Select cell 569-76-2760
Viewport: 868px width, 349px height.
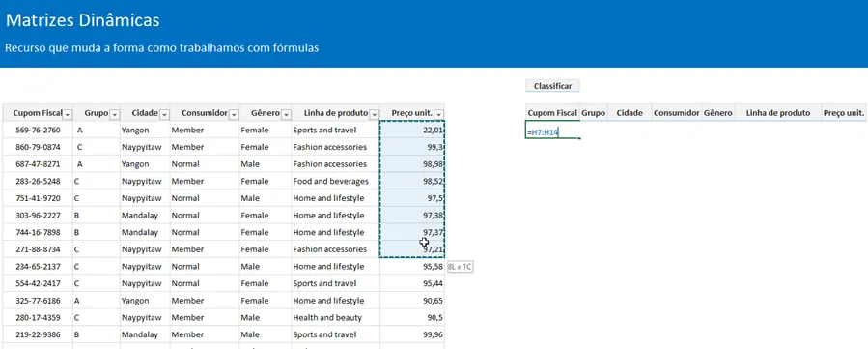(x=38, y=131)
